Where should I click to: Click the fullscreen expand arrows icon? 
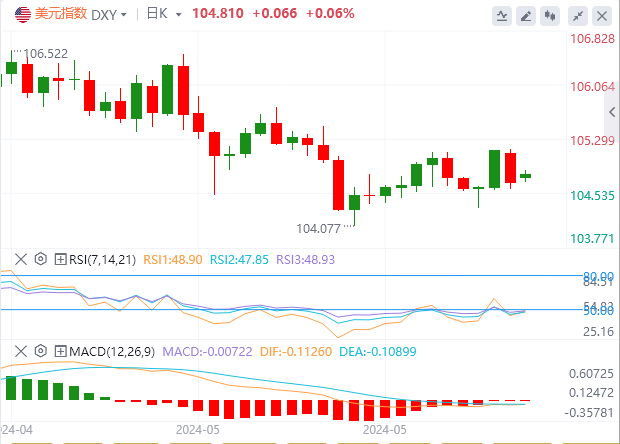click(x=576, y=15)
